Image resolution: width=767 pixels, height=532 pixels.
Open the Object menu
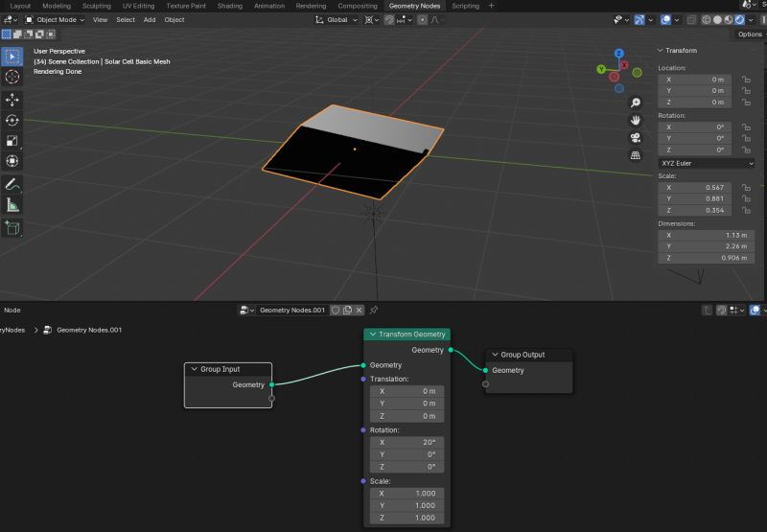(x=174, y=19)
